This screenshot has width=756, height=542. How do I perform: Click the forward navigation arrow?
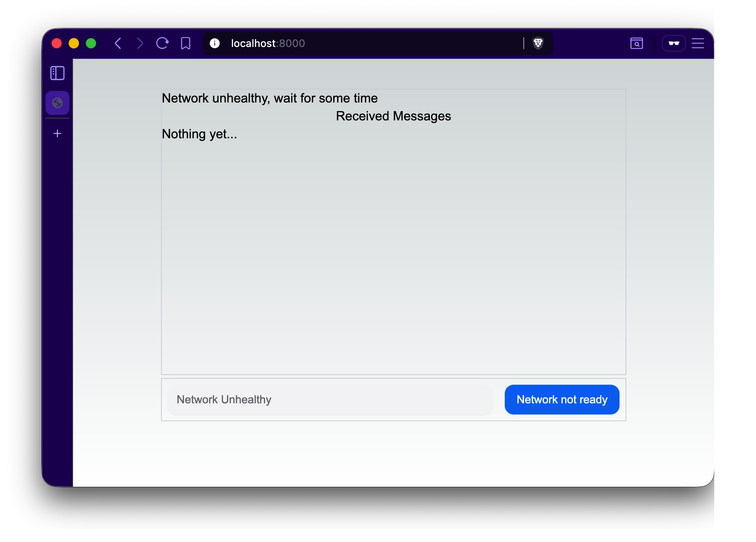140,43
